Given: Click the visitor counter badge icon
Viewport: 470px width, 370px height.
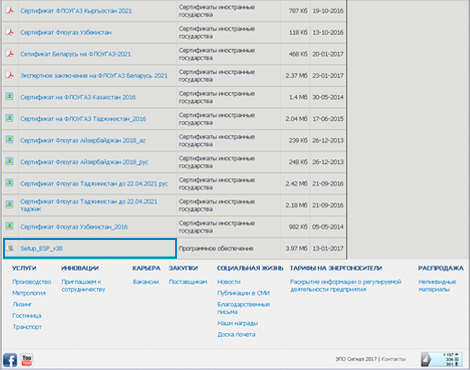Looking at the screenshot, I should [441, 359].
